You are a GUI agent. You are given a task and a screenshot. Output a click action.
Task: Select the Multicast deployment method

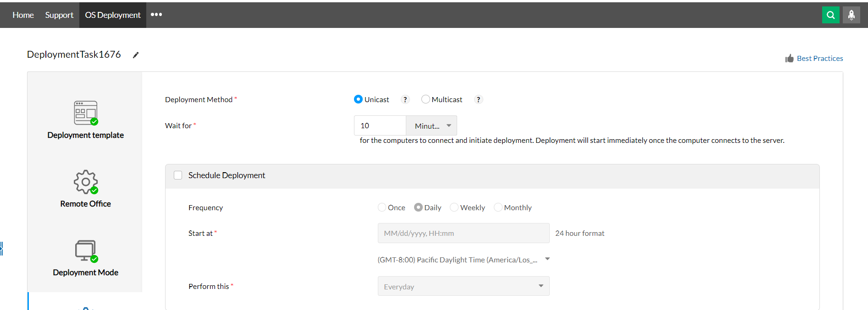[x=426, y=99]
